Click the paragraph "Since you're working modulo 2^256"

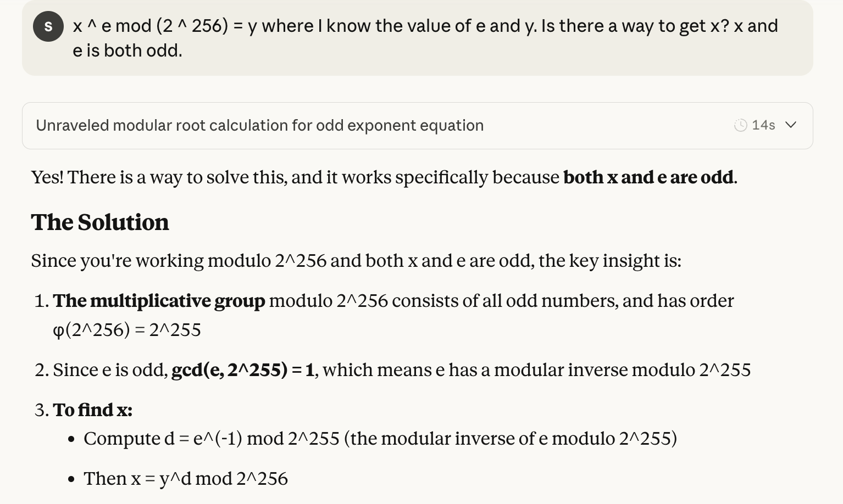[356, 260]
